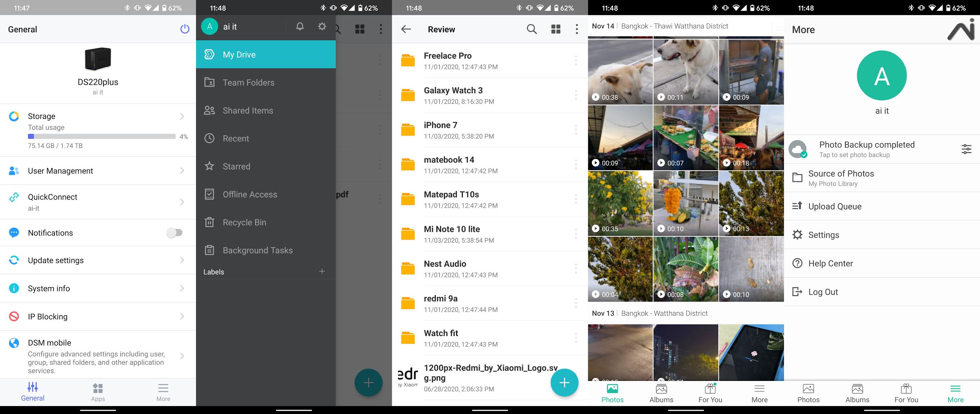Tap the IP Blocking prohibited icon
The height and width of the screenshot is (414, 980).
coord(14,316)
